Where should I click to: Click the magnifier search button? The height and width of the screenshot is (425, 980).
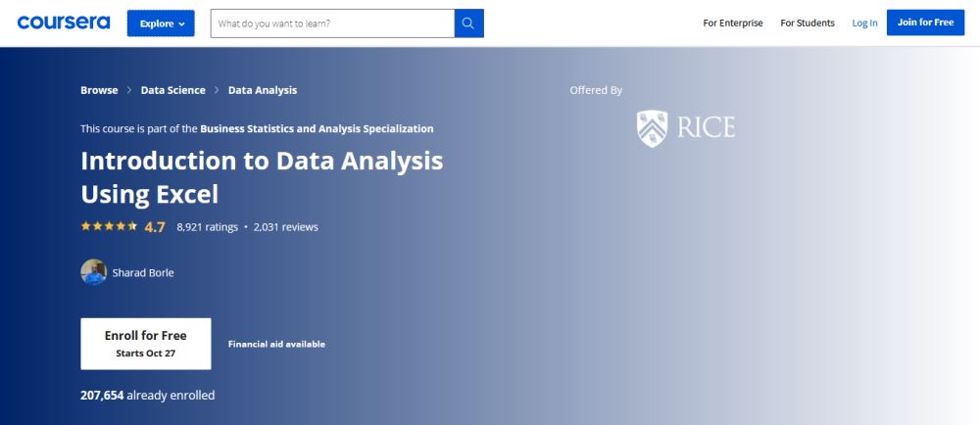pyautogui.click(x=468, y=24)
